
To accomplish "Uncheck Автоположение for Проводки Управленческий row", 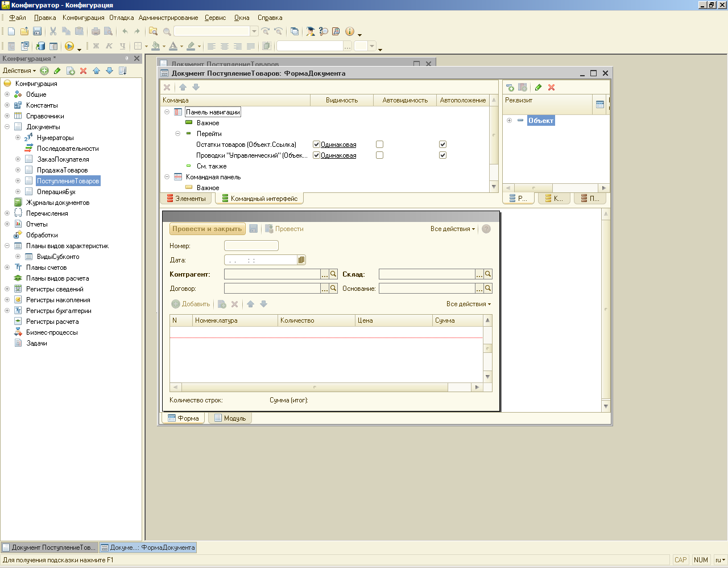I will point(442,155).
